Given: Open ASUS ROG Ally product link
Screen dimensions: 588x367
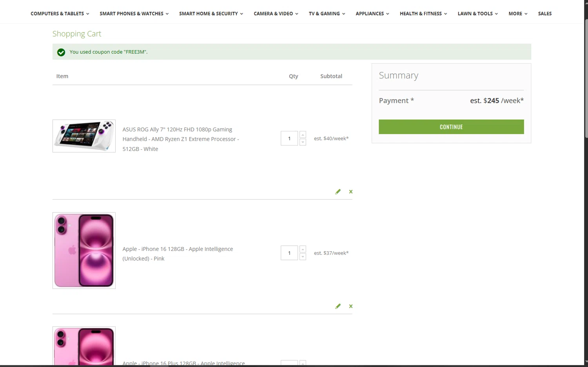Looking at the screenshot, I should point(181,139).
